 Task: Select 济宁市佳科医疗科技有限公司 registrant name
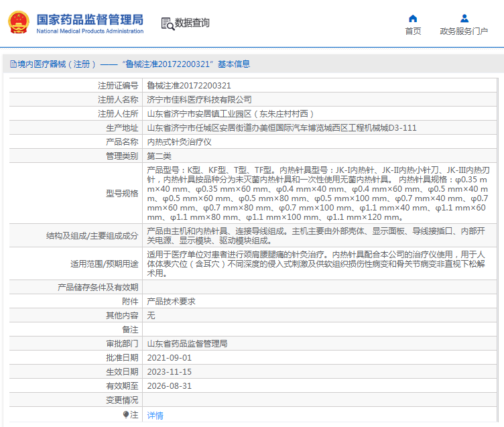(x=199, y=100)
